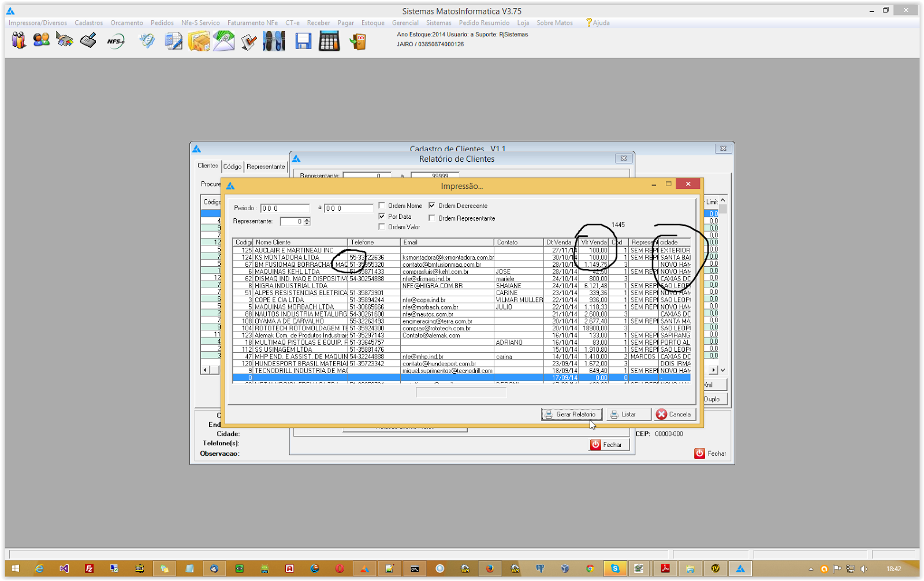Toggle the Ordem Nome checkbox

(382, 206)
